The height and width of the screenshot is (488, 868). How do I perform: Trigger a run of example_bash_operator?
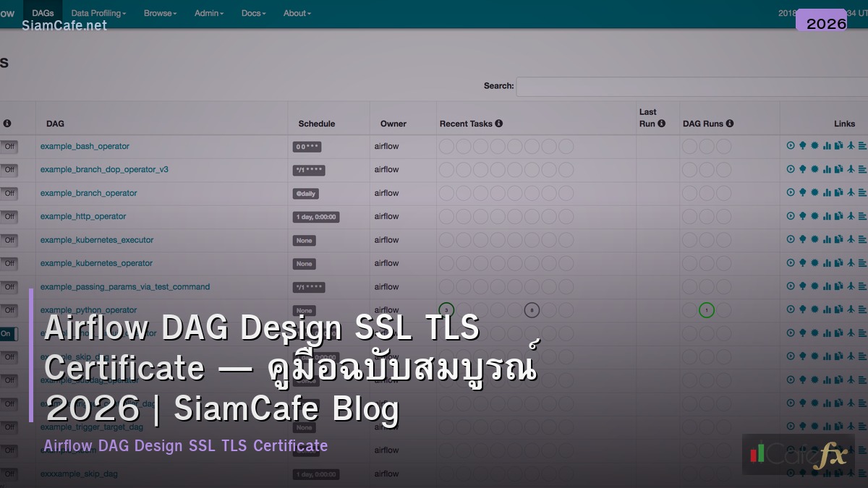(x=791, y=146)
